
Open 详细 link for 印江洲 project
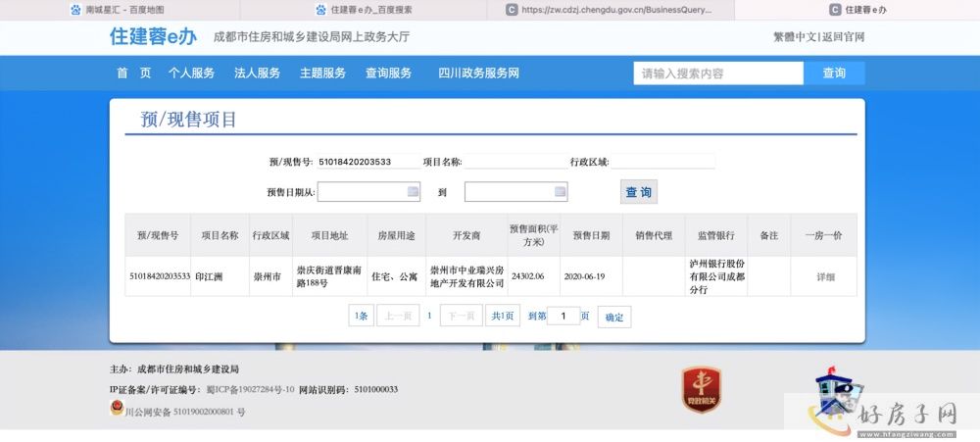coord(826,277)
